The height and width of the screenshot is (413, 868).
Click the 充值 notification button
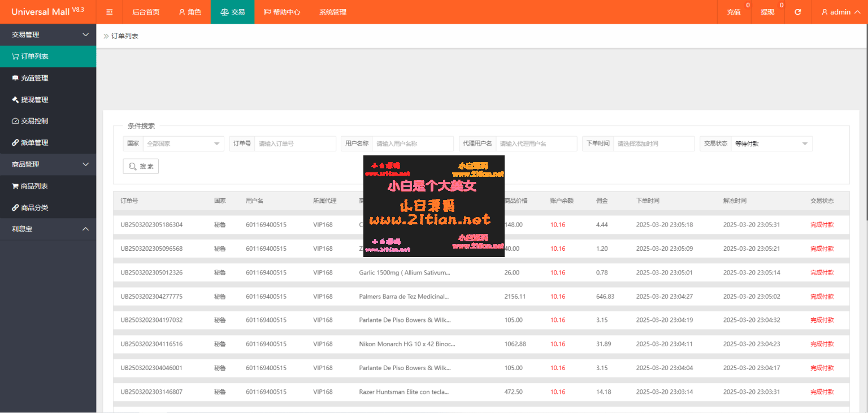coord(734,12)
